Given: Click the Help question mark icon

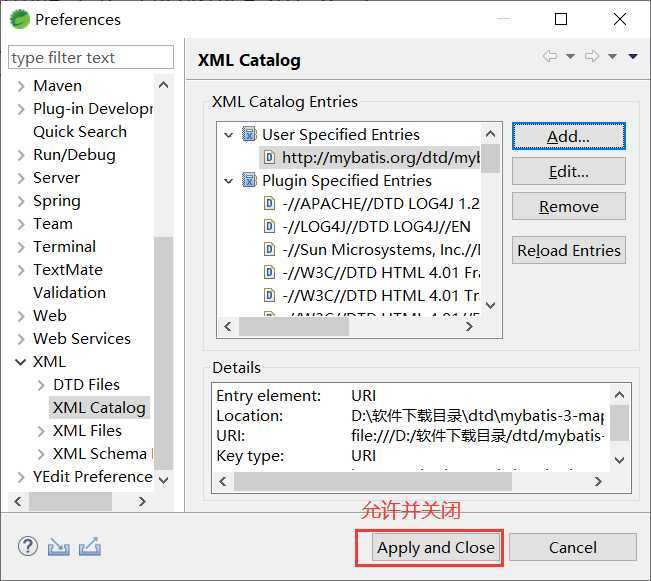Looking at the screenshot, I should pos(28,546).
